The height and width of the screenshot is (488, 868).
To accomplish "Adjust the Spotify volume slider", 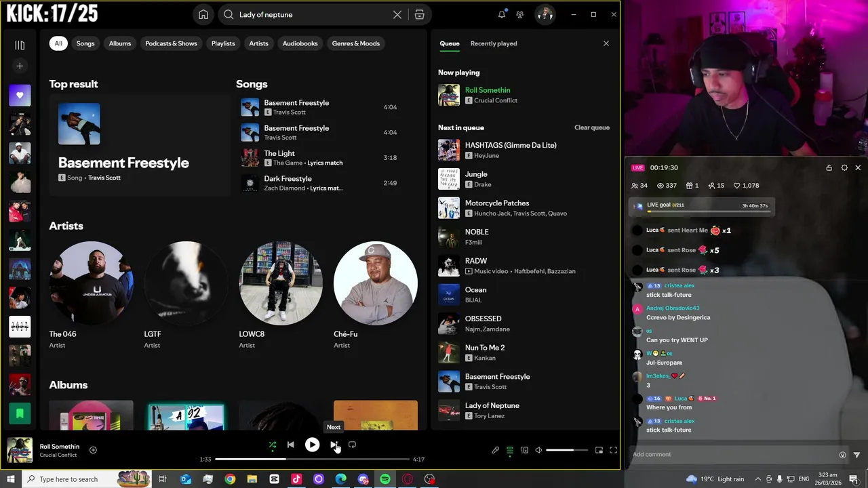I will (567, 450).
